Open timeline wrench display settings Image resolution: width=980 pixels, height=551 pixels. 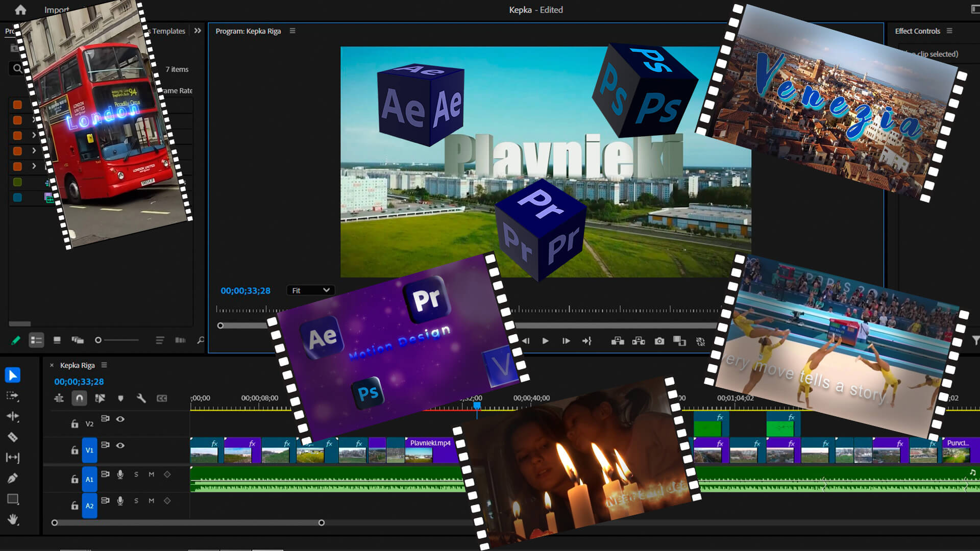pos(141,398)
